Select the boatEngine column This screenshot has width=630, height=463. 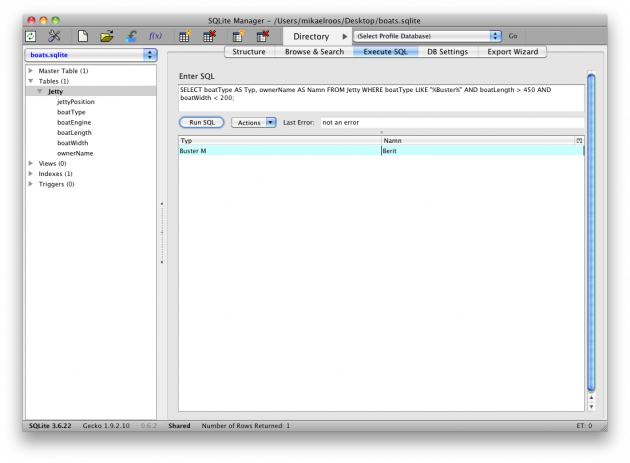(74, 122)
